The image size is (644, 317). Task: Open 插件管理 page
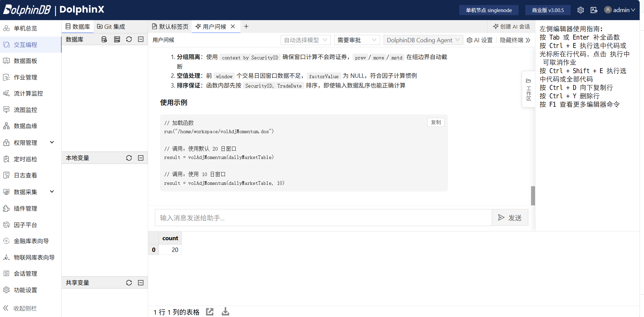(x=31, y=208)
